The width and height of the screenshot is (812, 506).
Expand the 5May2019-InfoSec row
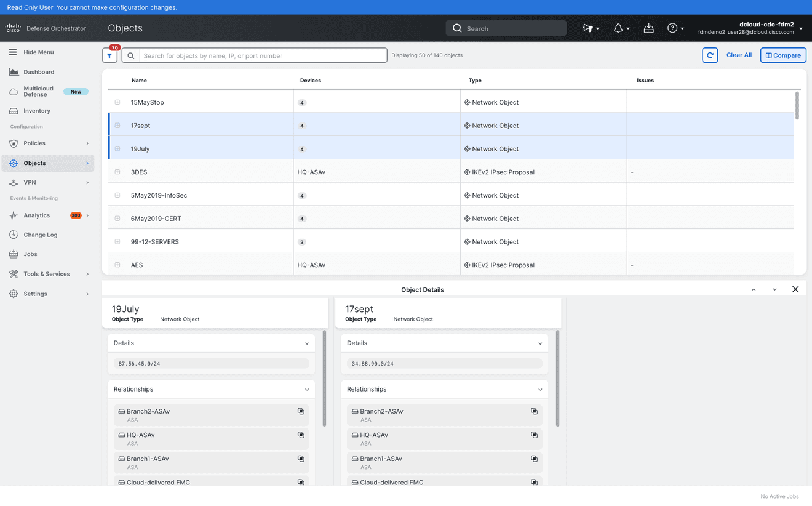pos(117,195)
